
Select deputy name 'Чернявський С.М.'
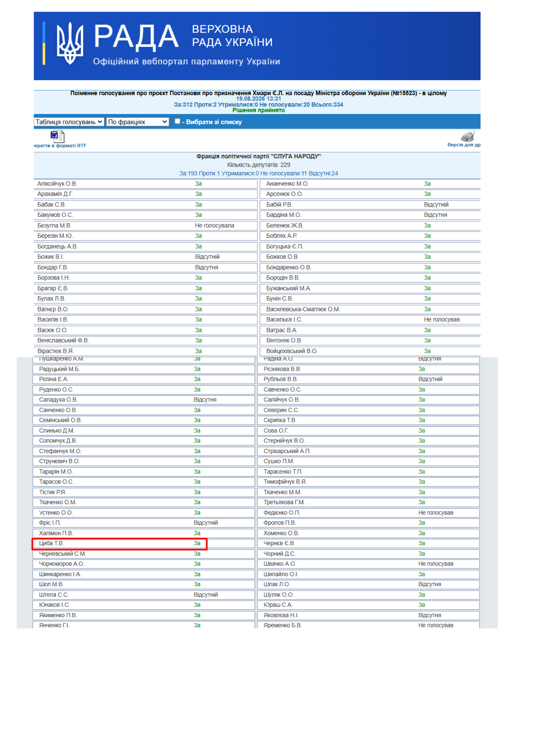coord(63,554)
